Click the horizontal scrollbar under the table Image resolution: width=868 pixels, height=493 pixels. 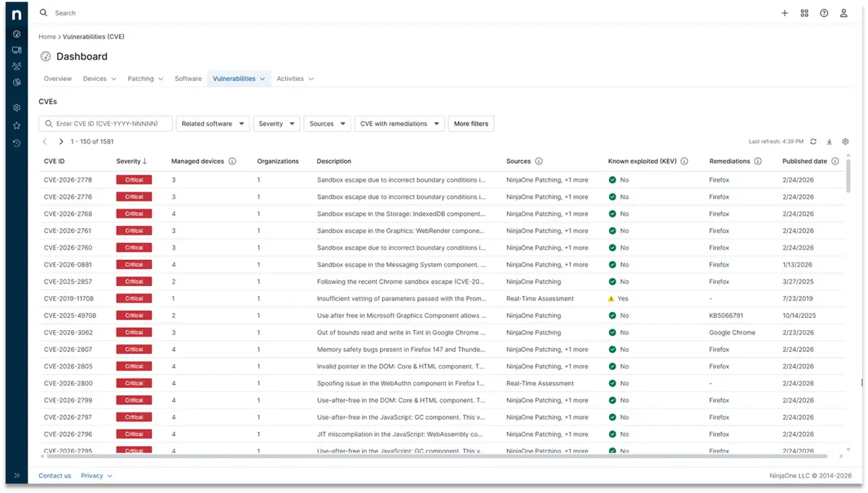coord(435,456)
